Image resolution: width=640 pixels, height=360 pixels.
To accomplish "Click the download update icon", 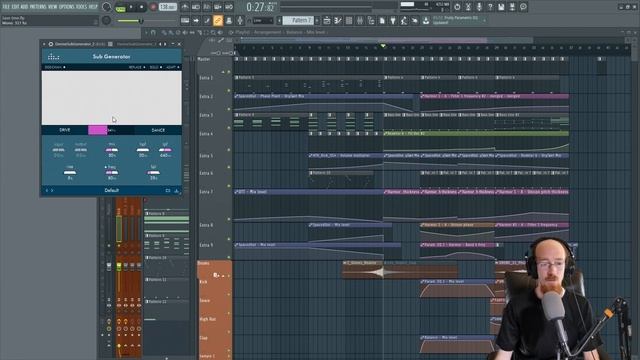I will [426, 20].
